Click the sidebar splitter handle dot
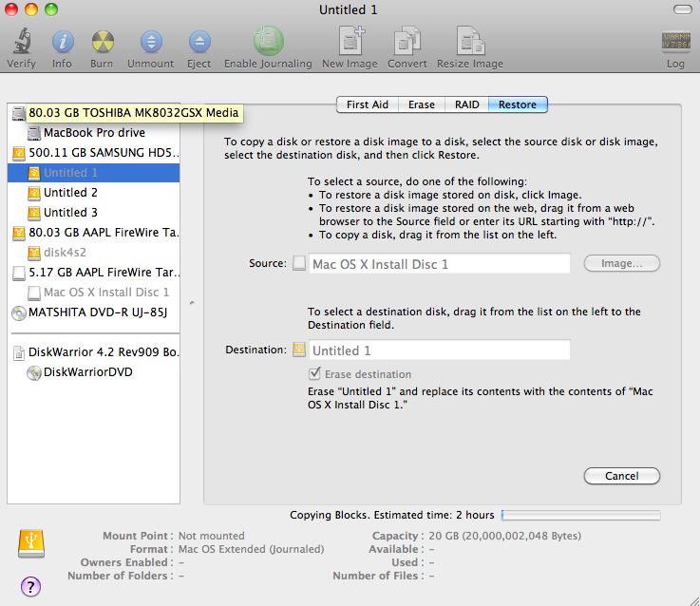Viewport: 700px width, 606px height. 192,303
